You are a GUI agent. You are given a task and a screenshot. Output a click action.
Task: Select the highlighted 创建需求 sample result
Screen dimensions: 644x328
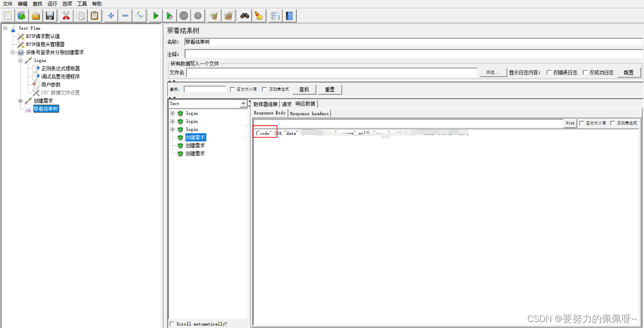pos(195,137)
